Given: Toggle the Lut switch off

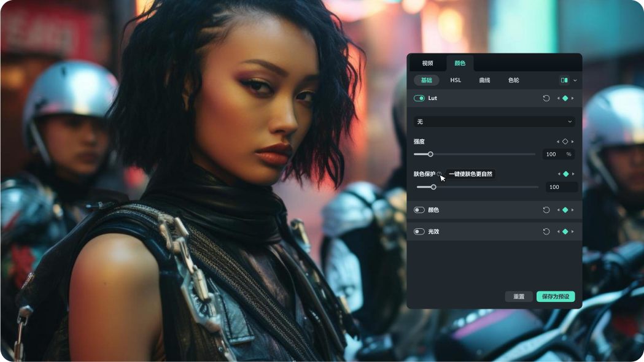Looking at the screenshot, I should (x=419, y=98).
